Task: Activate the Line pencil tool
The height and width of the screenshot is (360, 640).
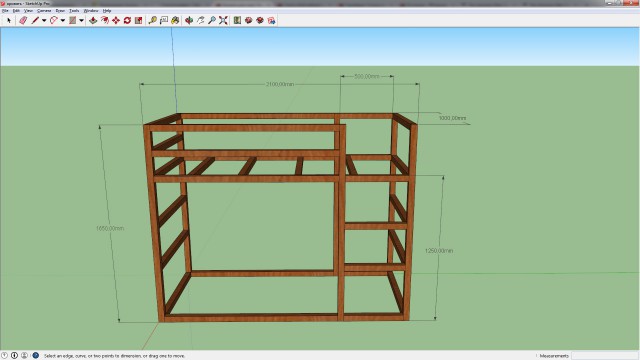Action: (35, 20)
